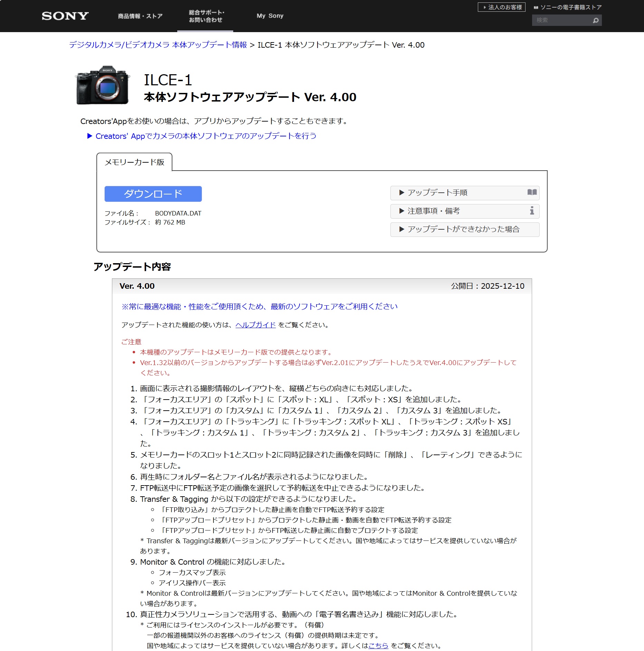Viewport: 644px width, 651px height.
Task: Click the book icon beside アップデート手順
Action: coord(532,192)
